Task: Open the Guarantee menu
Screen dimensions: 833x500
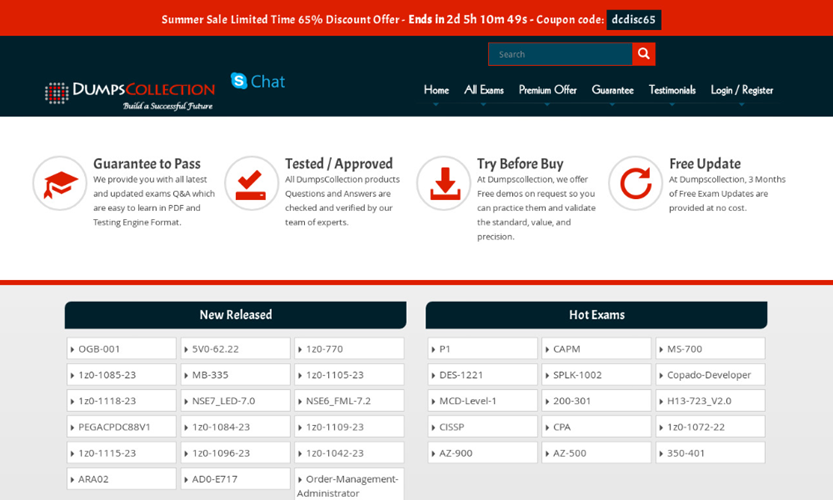Action: [x=613, y=90]
